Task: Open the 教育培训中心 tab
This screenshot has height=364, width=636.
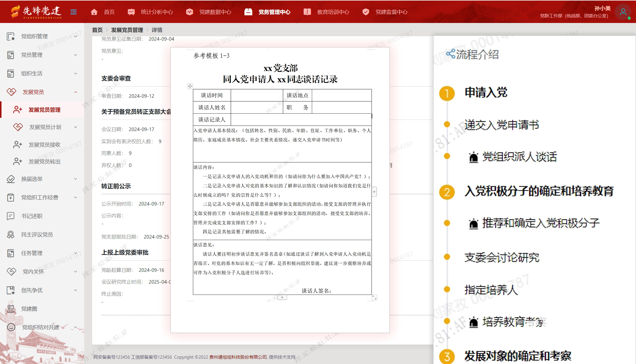Action: (x=333, y=12)
